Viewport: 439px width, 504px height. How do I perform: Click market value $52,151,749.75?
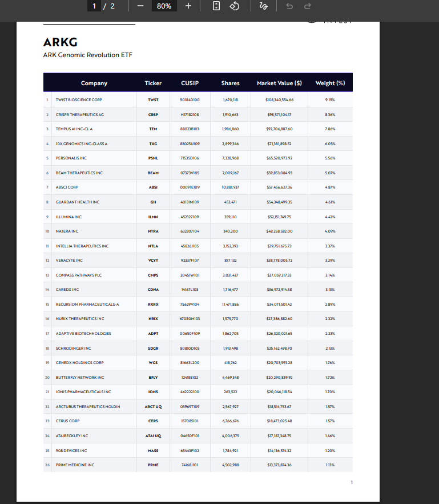click(279, 217)
